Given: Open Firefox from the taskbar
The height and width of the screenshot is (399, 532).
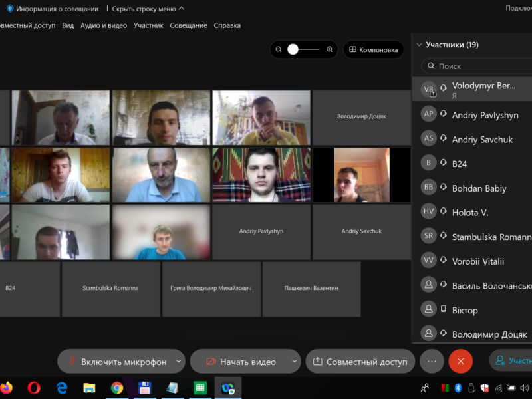Looking at the screenshot, I should click(x=7, y=387).
